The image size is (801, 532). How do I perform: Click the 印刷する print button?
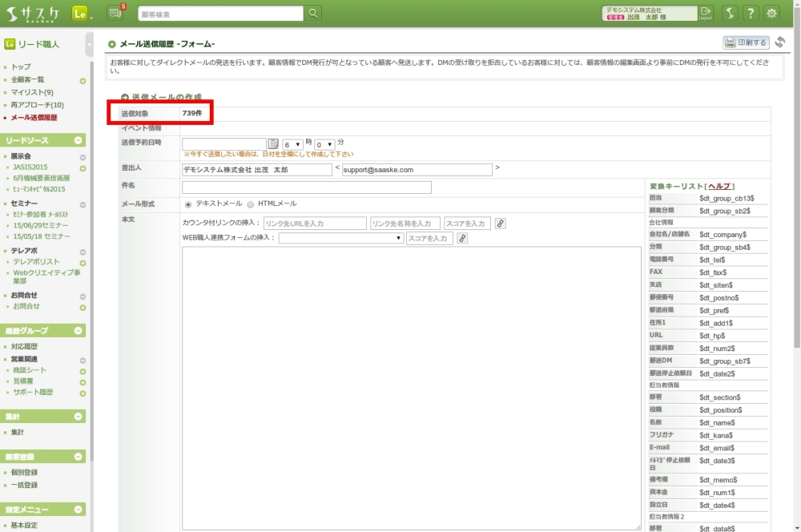coord(746,42)
